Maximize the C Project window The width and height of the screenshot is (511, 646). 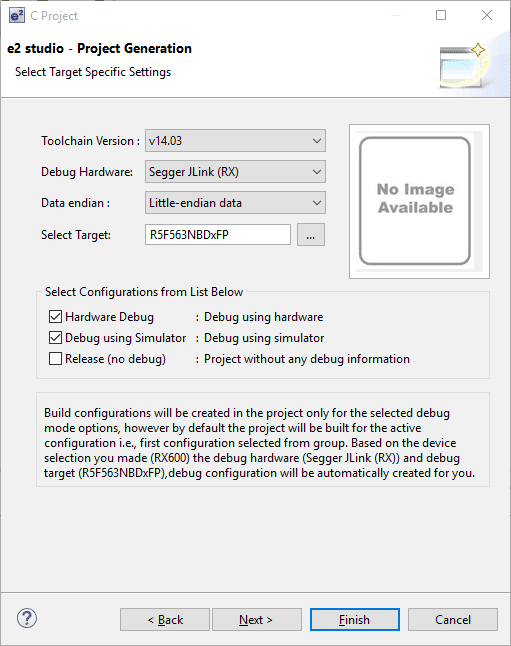coord(441,15)
